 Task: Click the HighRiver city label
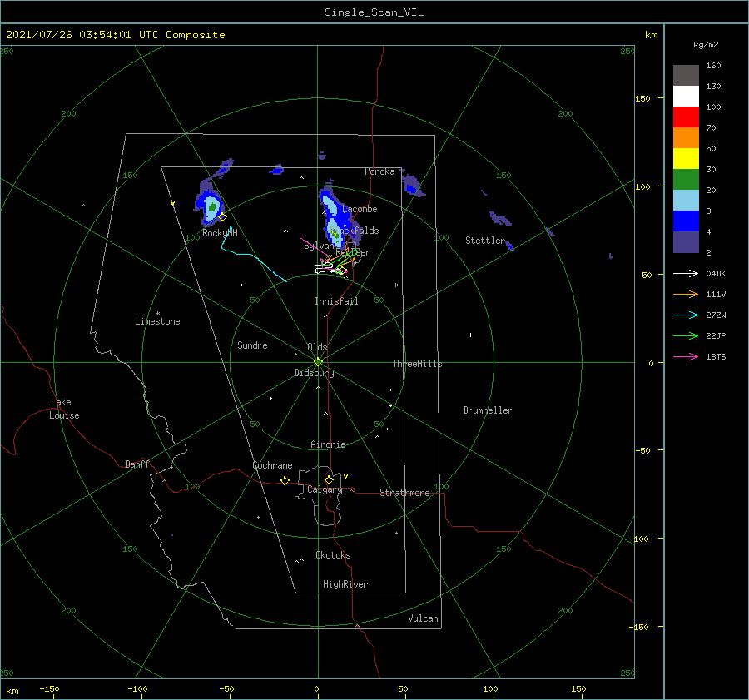(345, 584)
